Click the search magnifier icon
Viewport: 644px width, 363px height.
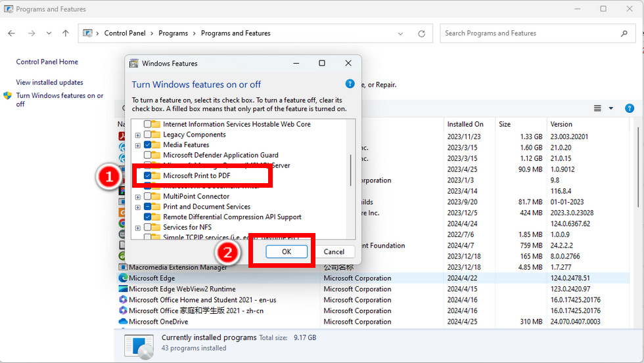click(624, 33)
